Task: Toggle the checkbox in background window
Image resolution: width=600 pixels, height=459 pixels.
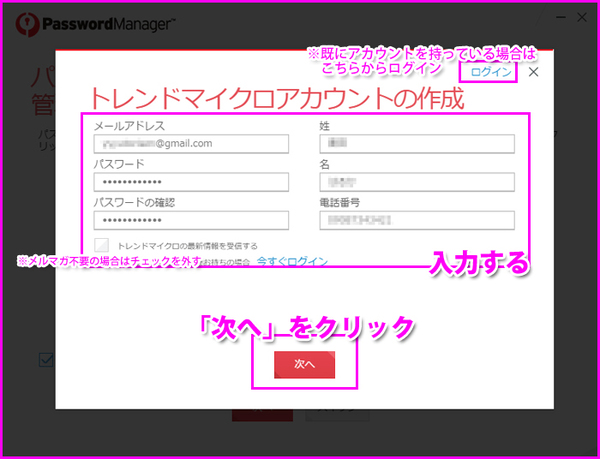Action: [47, 360]
